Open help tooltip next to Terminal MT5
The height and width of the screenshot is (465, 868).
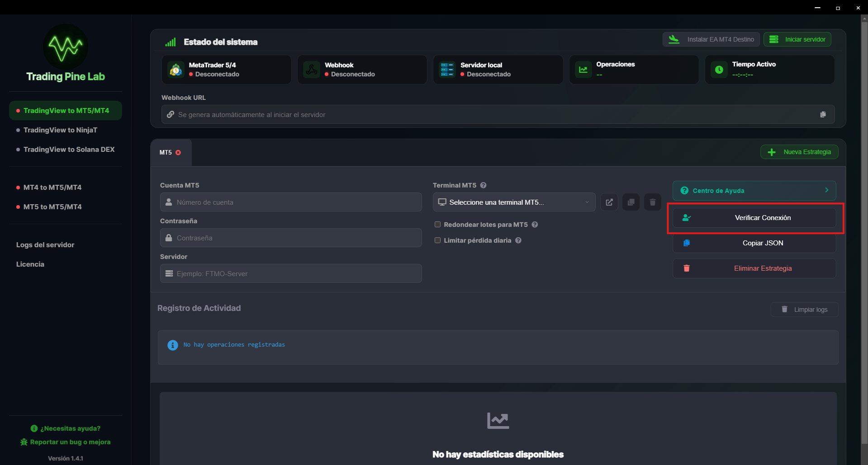(483, 185)
